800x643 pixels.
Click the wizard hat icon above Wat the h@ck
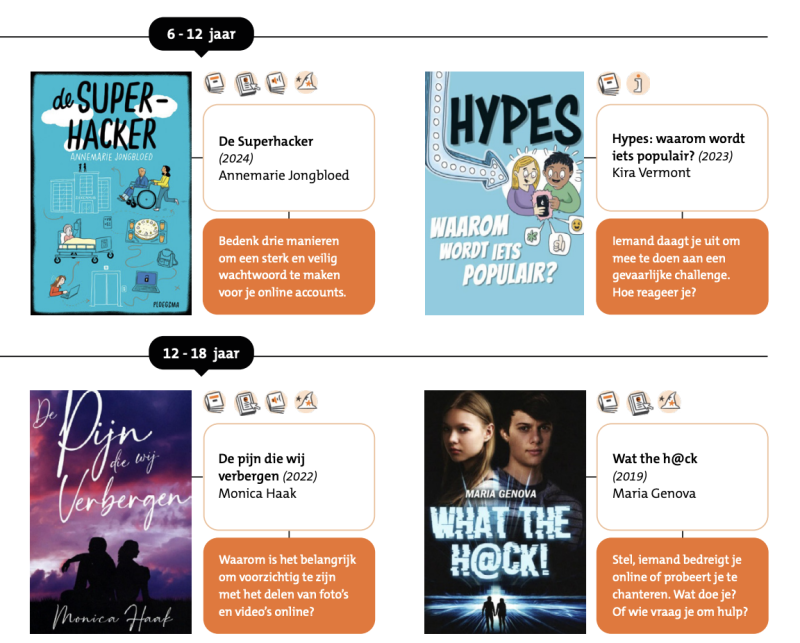669,401
